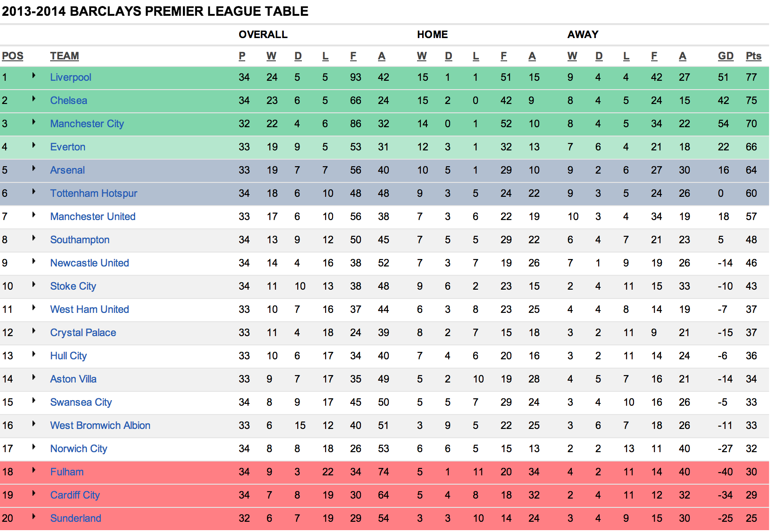Sort by overall P column header
Viewport: 770px width, 532px height.
[x=242, y=56]
